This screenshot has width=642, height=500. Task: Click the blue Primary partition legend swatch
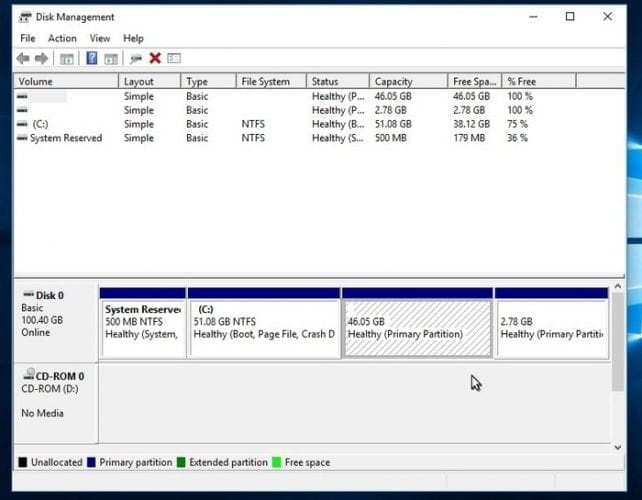tap(91, 462)
